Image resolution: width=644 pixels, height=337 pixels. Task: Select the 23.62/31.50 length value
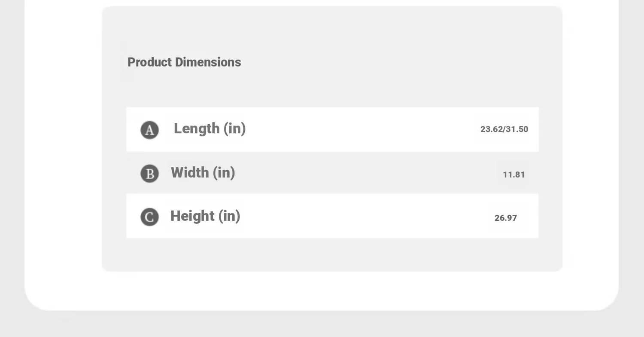click(x=504, y=129)
